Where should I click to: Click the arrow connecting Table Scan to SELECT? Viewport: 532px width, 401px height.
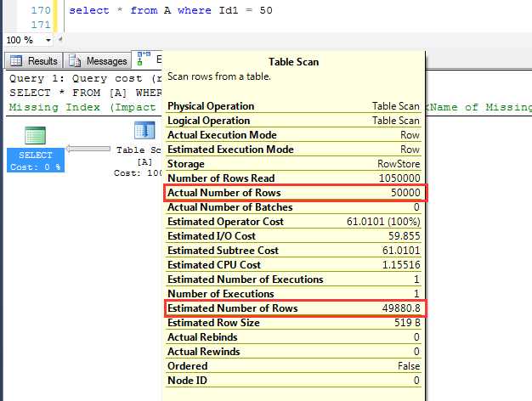point(88,149)
